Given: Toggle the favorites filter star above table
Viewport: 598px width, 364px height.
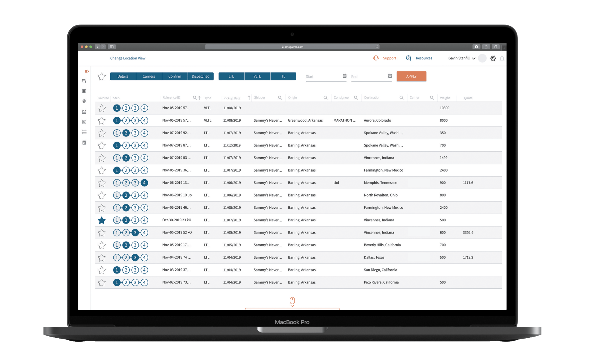Looking at the screenshot, I should click(x=102, y=77).
